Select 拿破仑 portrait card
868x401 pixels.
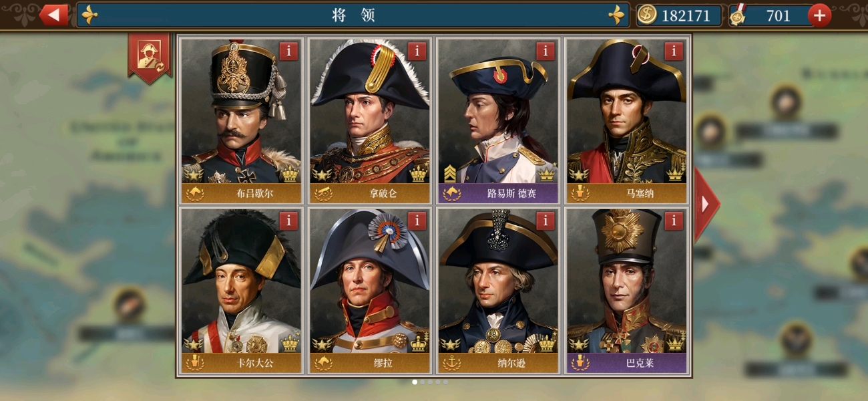pos(369,121)
